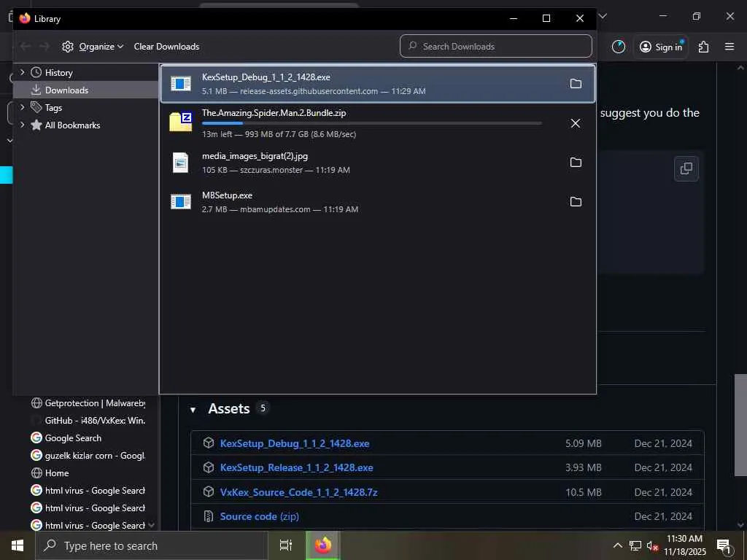The width and height of the screenshot is (747, 560).
Task: Open containing folder for MBSetup.exe
Action: point(576,202)
